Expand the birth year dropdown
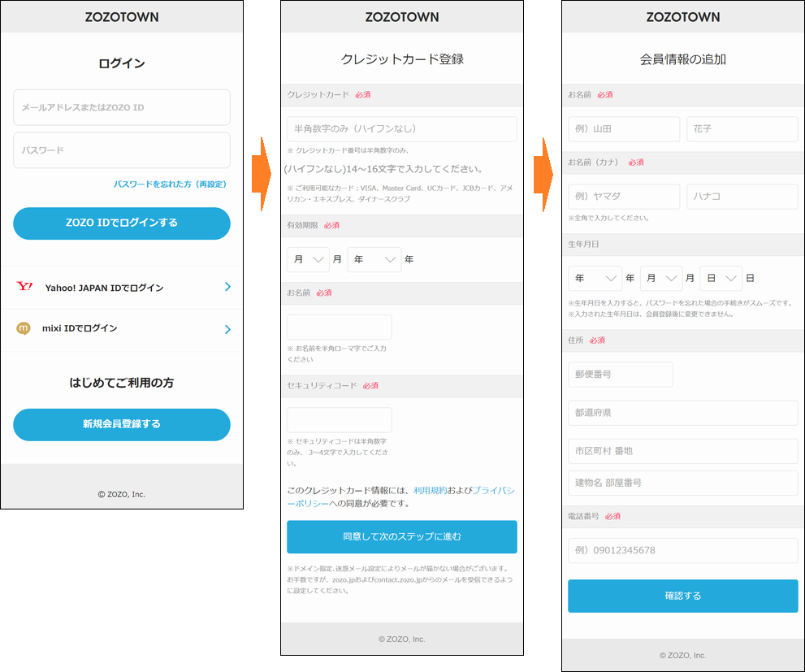Viewport: 805px width, 672px height. pyautogui.click(x=595, y=278)
